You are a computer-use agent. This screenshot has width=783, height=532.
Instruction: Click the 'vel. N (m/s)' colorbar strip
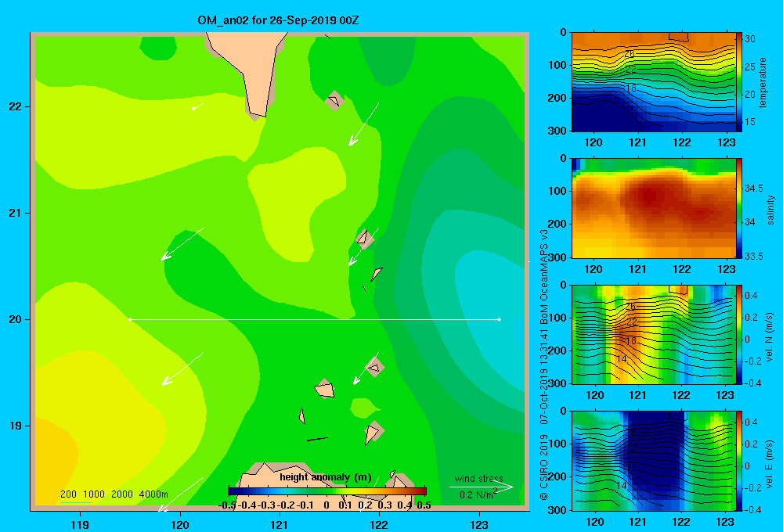(x=739, y=335)
